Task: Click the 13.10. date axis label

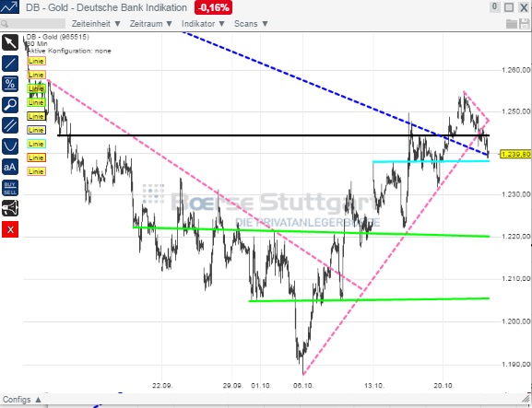Action: click(374, 386)
